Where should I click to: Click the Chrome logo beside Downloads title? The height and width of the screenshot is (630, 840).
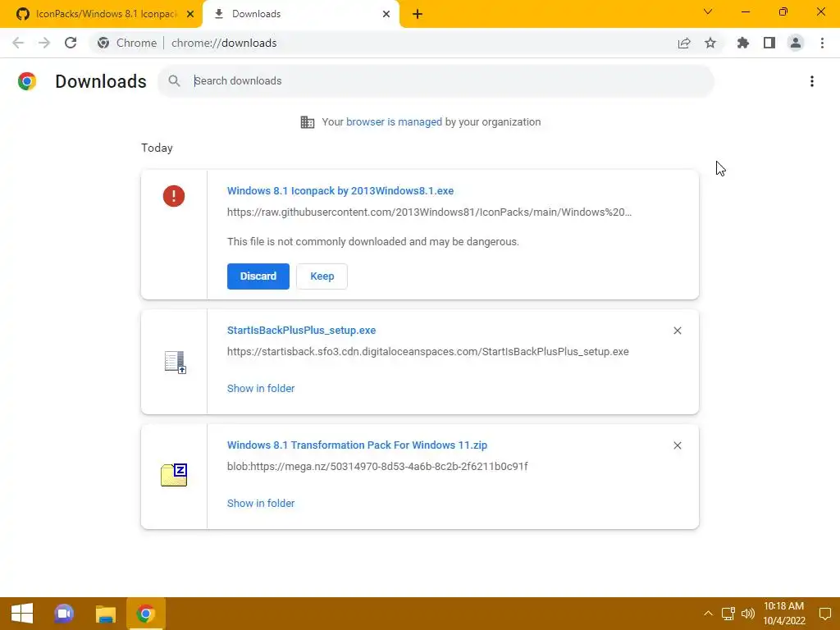pyautogui.click(x=27, y=81)
